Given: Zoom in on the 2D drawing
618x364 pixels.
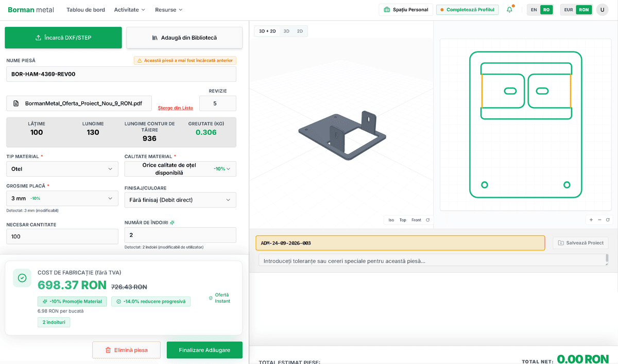Looking at the screenshot, I should click(x=591, y=220).
